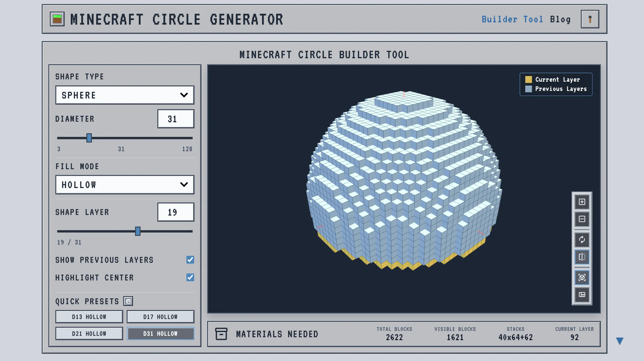This screenshot has height=361, width=644.
Task: Toggle the split/mirror view icon
Action: click(x=582, y=257)
